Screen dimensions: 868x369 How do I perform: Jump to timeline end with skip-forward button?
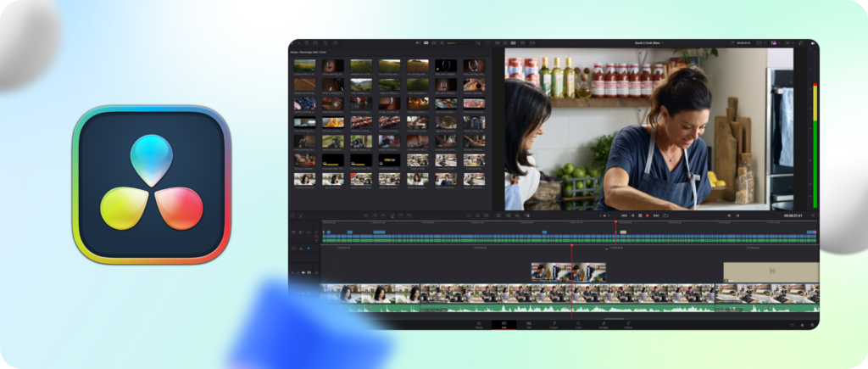coord(656,215)
